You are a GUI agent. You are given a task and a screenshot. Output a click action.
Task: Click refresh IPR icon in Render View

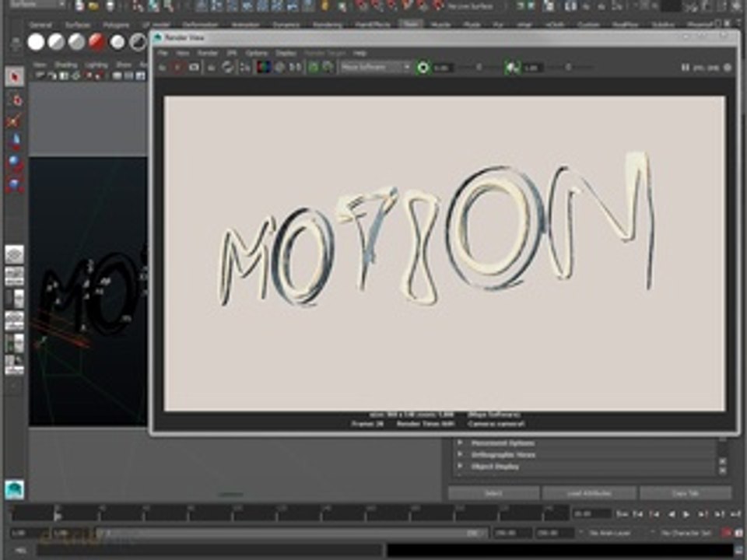pyautogui.click(x=228, y=68)
